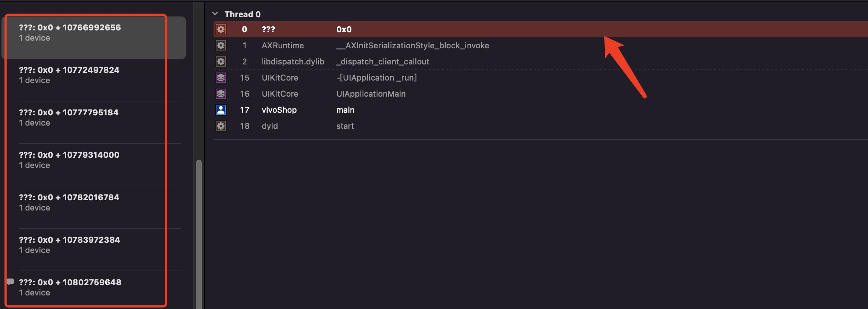The width and height of the screenshot is (868, 309).
Task: Click the crash list vertical scrollbar
Action: click(199, 234)
